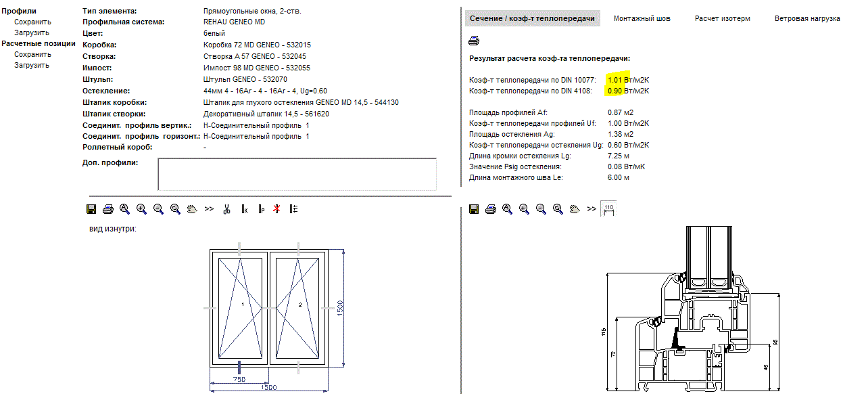Switch to the Расчет изотерм tab
Viewport: 868px width, 400px height.
tap(723, 18)
